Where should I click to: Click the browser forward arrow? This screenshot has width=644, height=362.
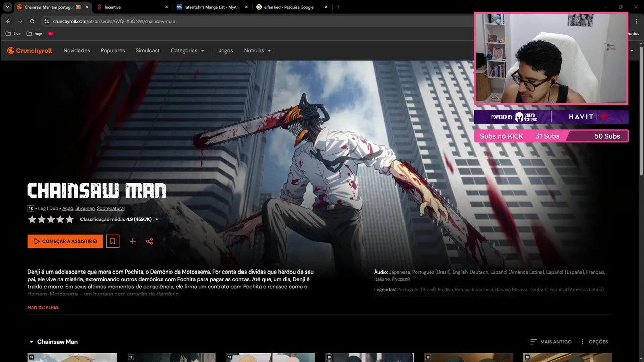point(20,21)
